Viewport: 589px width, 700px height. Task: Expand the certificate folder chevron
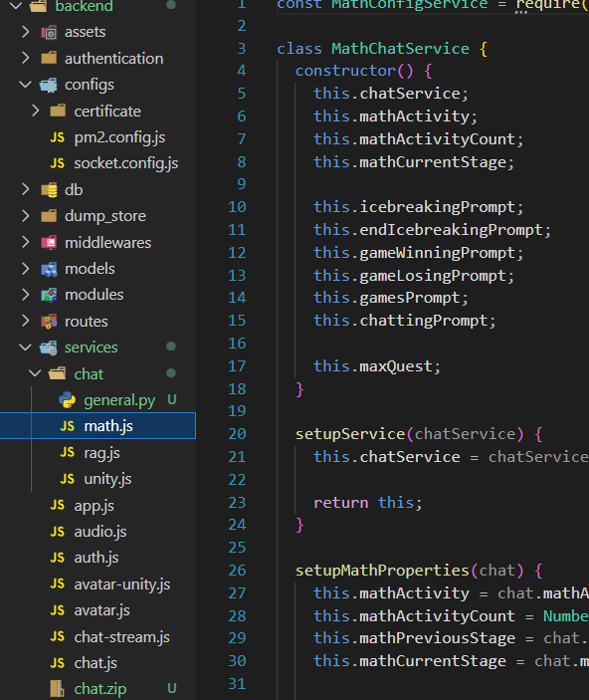(x=35, y=111)
